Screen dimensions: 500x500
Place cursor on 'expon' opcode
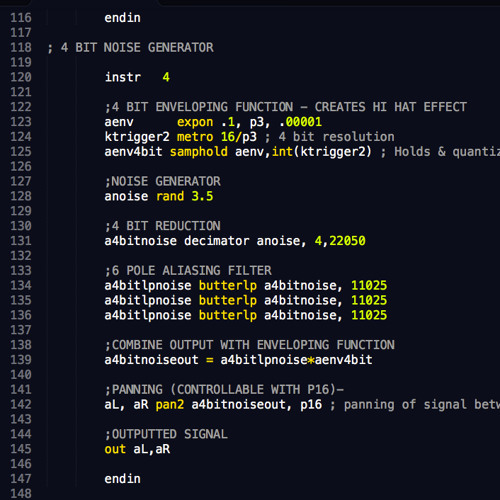(x=195, y=122)
